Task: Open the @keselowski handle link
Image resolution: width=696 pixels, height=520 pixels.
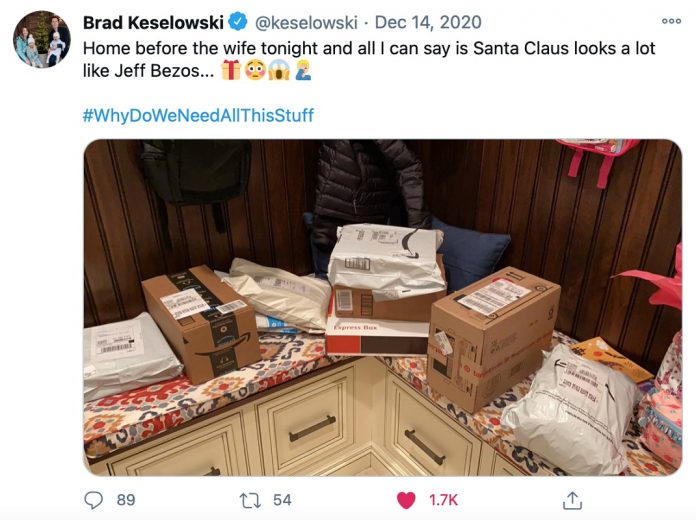Action: coord(306,22)
